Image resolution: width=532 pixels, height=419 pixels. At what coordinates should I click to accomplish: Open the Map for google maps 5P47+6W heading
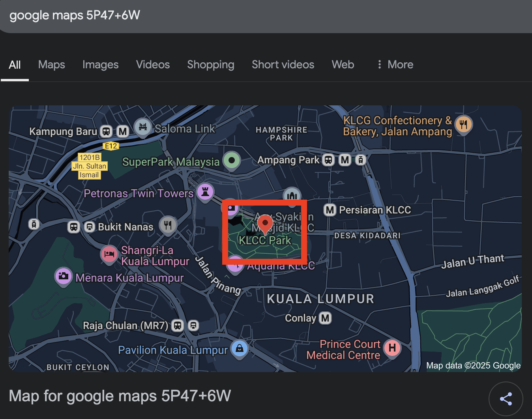pyautogui.click(x=120, y=396)
